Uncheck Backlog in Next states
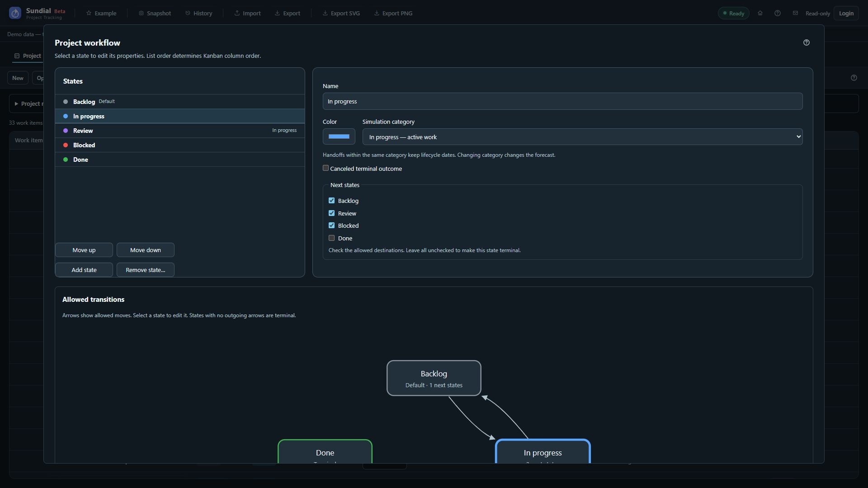Viewport: 868px width, 488px height. coord(331,201)
